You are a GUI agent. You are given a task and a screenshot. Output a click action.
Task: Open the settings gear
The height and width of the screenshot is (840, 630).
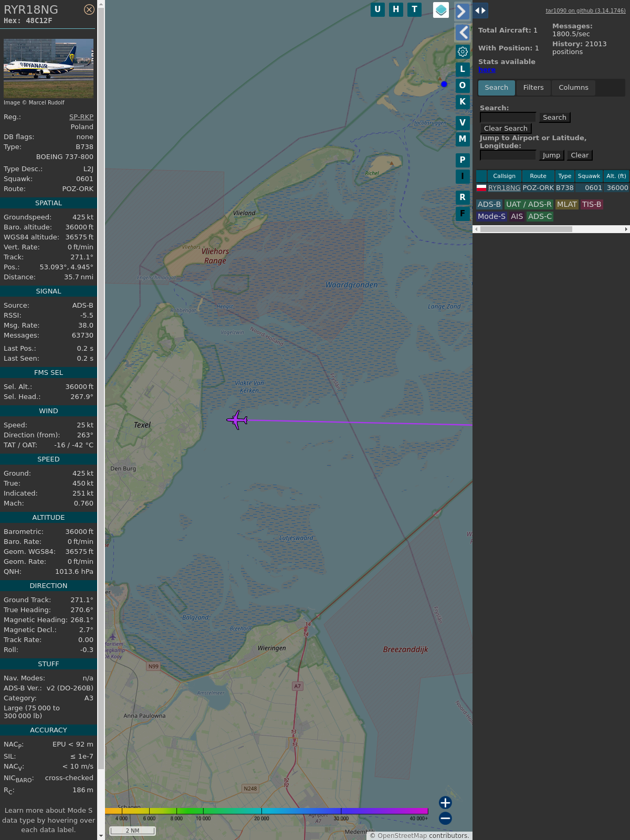[463, 51]
